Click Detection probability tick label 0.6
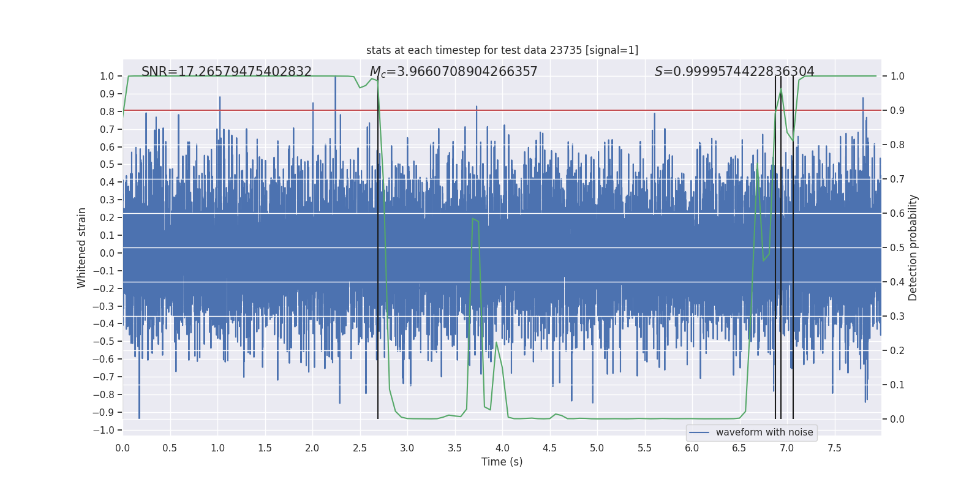This screenshot has width=980, height=490. tap(897, 214)
